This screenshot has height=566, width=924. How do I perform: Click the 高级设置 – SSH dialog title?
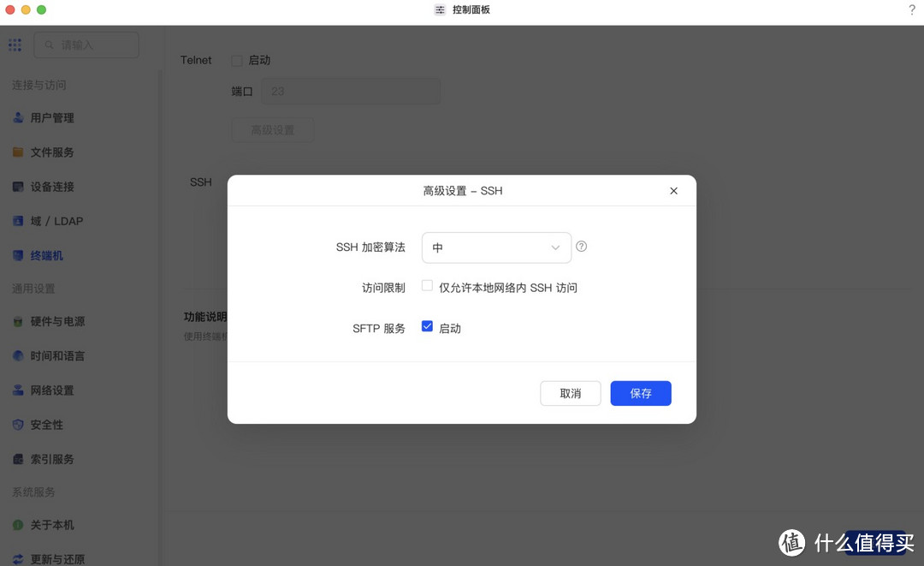(463, 190)
